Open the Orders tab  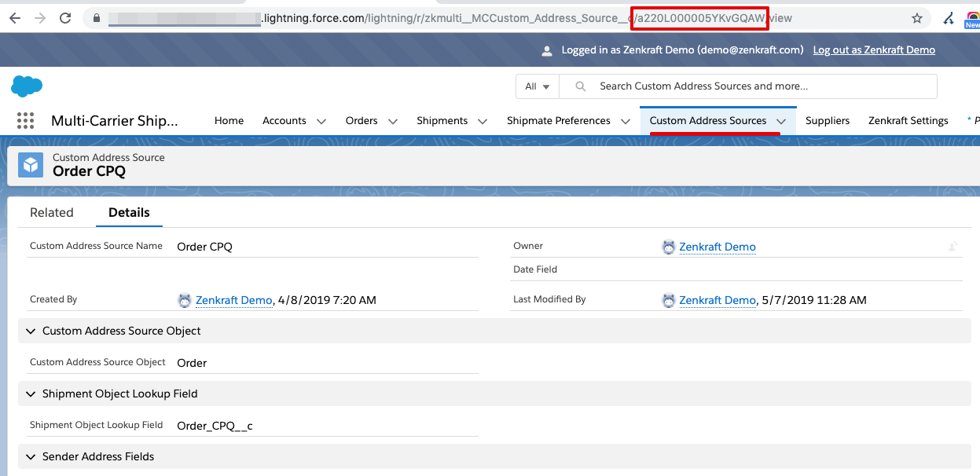click(362, 121)
